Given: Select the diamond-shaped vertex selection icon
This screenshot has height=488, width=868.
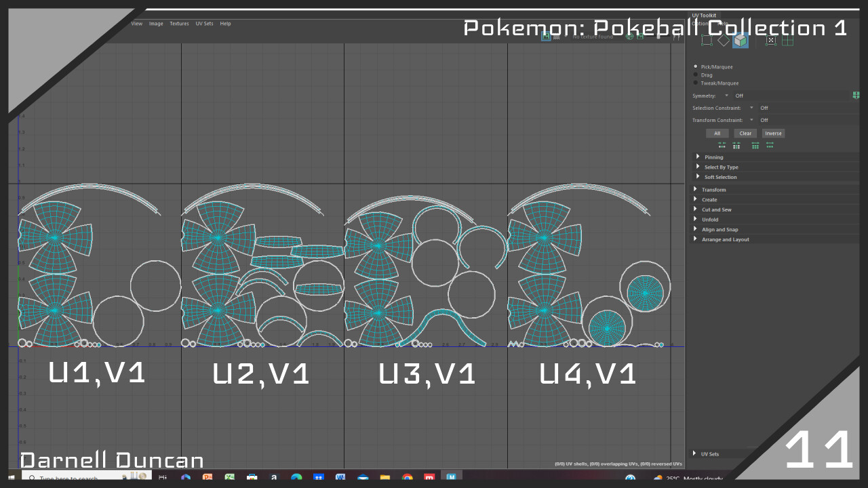Looking at the screenshot, I should coord(724,41).
